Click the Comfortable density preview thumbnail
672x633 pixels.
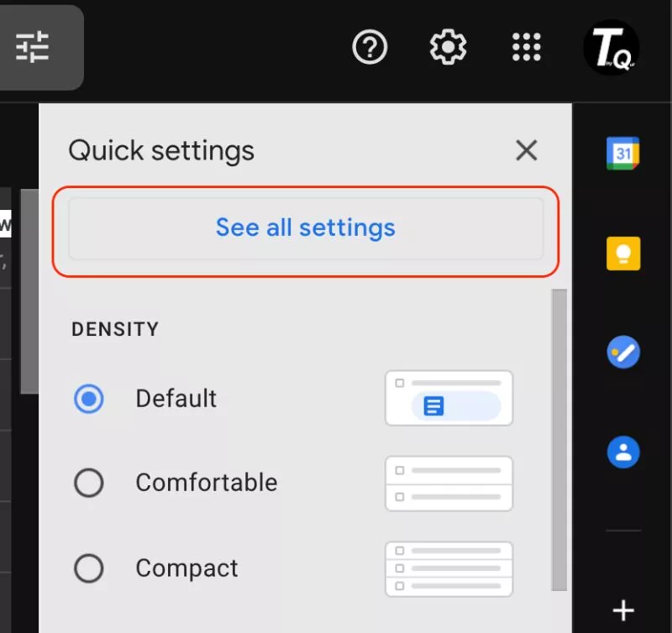coord(449,484)
